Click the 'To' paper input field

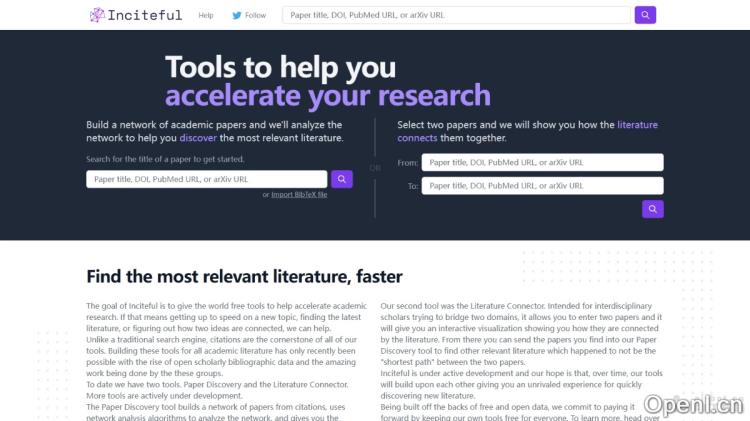click(x=542, y=186)
